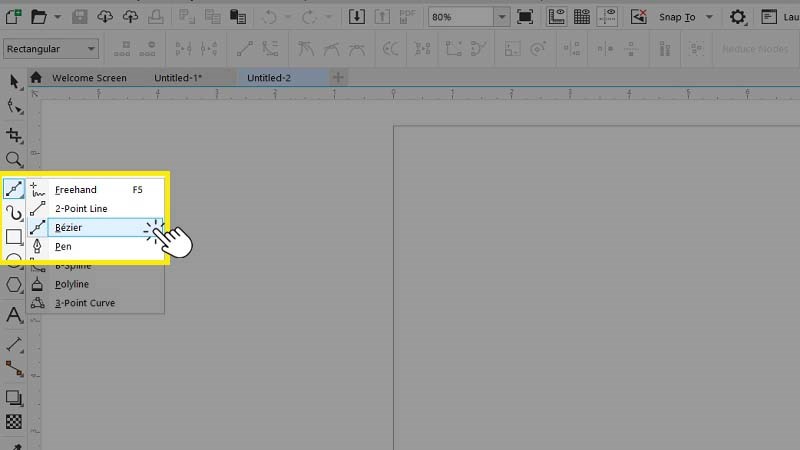Toggle the grid display icon
The image size is (800, 450).
point(582,17)
